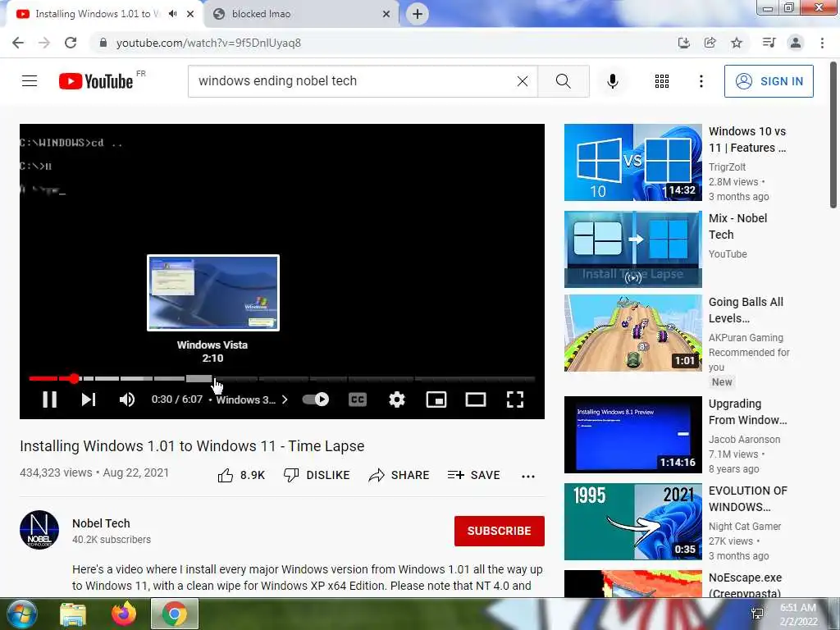The height and width of the screenshot is (630, 840).
Task: Close the 'blocked lmao' tab
Action: (x=386, y=14)
